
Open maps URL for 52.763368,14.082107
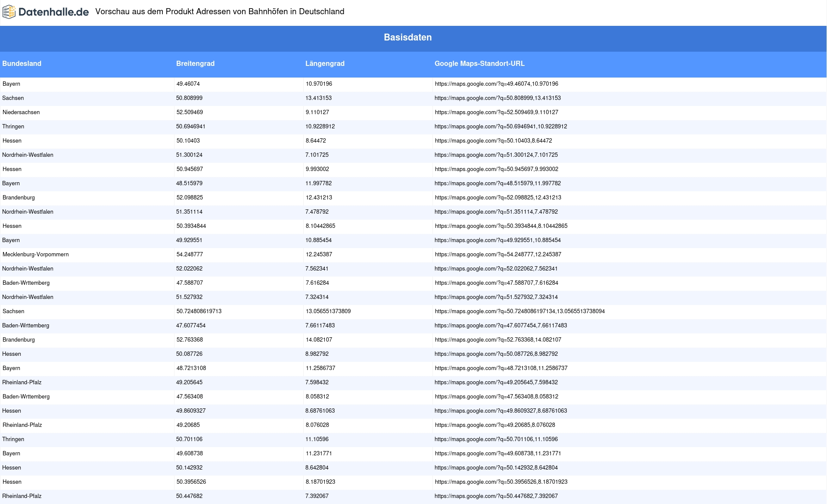coord(498,340)
